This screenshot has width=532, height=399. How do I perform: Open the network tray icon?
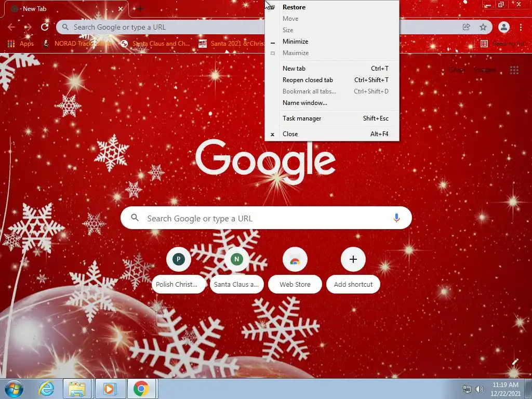point(467,389)
